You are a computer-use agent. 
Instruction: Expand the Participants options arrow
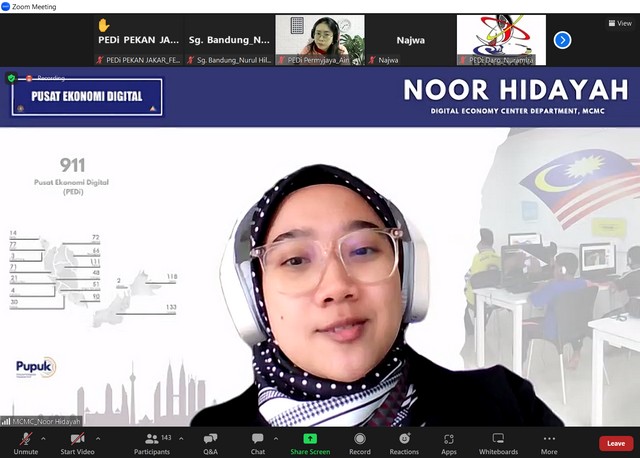(181, 438)
